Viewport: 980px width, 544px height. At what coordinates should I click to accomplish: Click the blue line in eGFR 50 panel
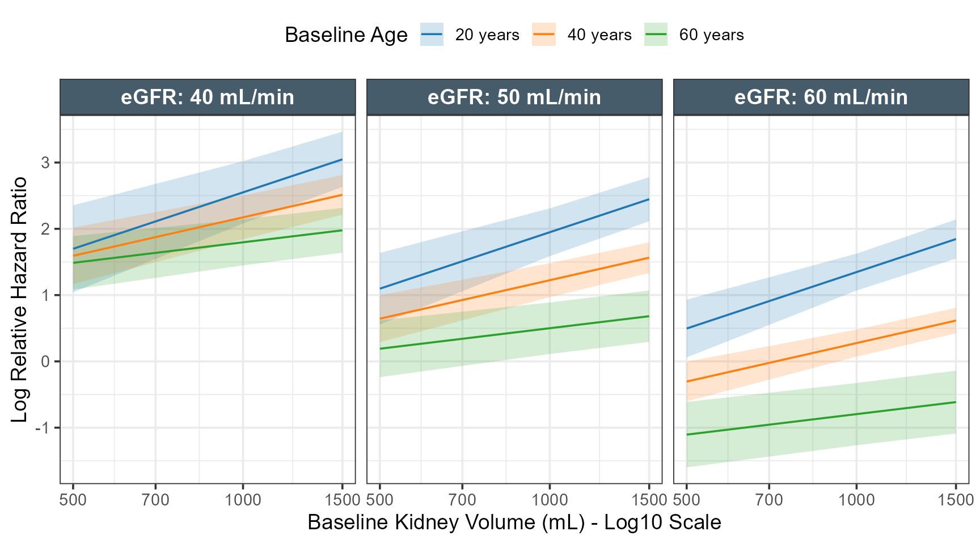pos(514,244)
